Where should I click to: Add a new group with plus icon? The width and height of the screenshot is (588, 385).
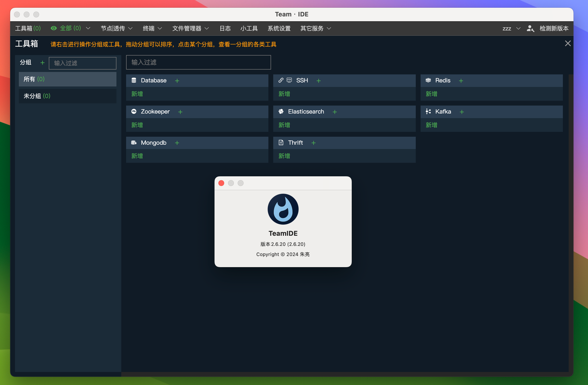tap(43, 63)
